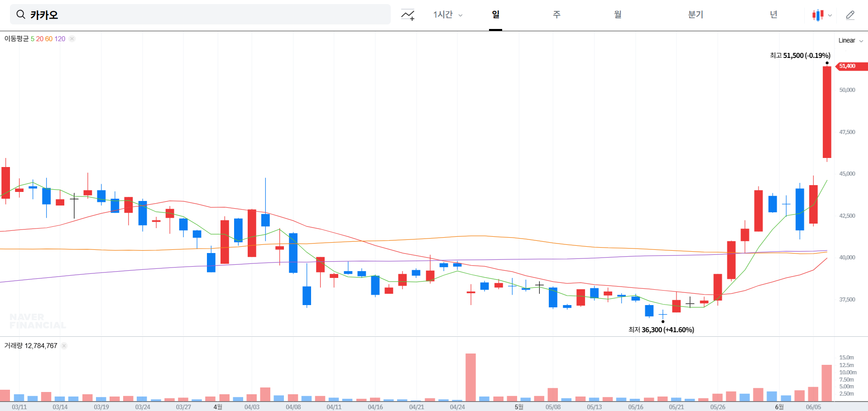Click the 50,000 price axis label
868x411 pixels.
(x=847, y=90)
